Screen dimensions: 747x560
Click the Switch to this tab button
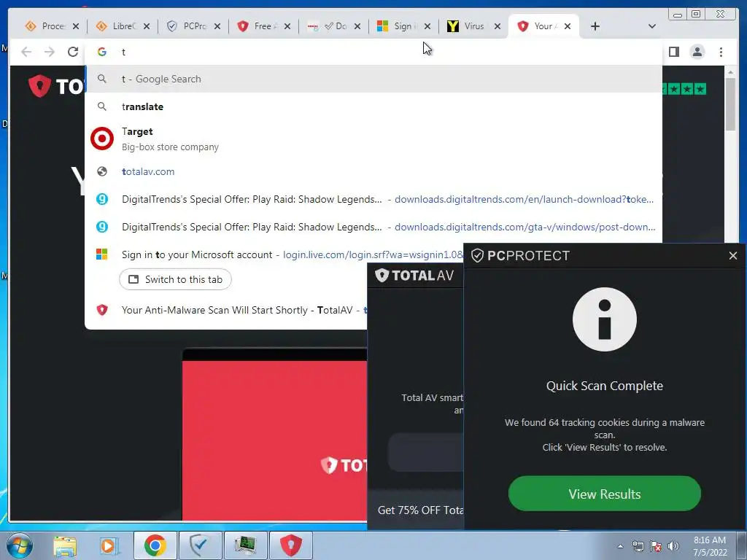(x=175, y=279)
